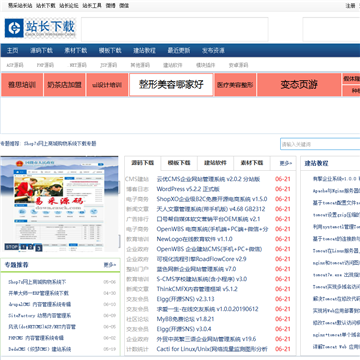The image size is (360, 360).
Task: Switch to the 模板下载 content tab
Action: 179,163
